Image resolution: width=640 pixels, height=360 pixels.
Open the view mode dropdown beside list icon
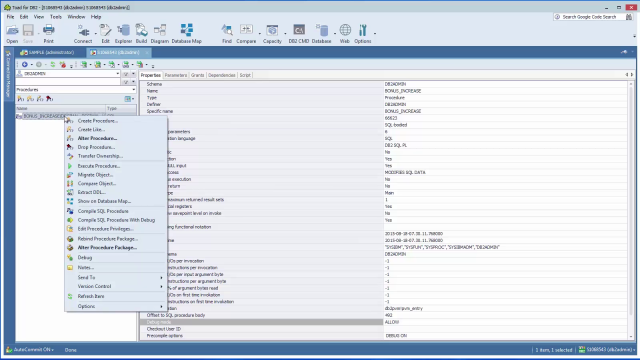tap(133, 99)
